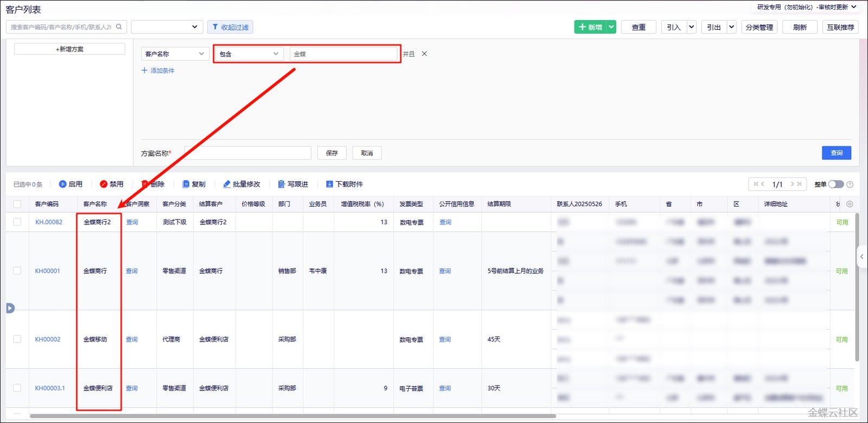Click the 增值税税率 (%) column header

[362, 204]
